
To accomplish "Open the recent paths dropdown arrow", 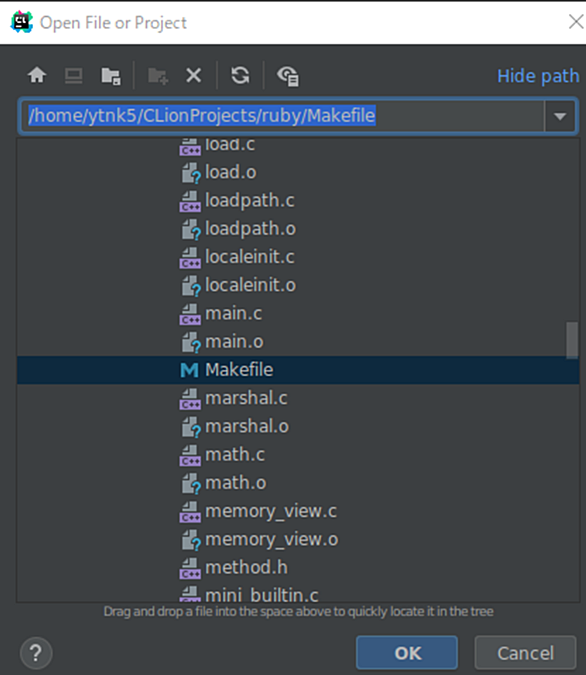I will pyautogui.click(x=560, y=116).
